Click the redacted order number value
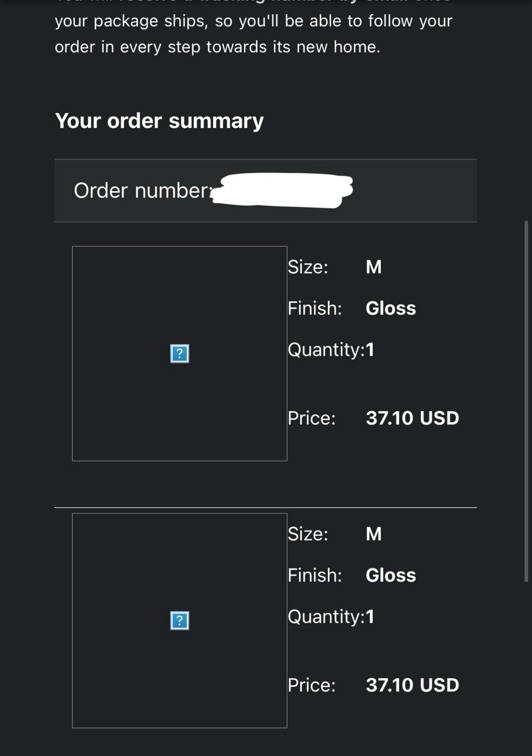The width and height of the screenshot is (532, 756). pos(282,190)
